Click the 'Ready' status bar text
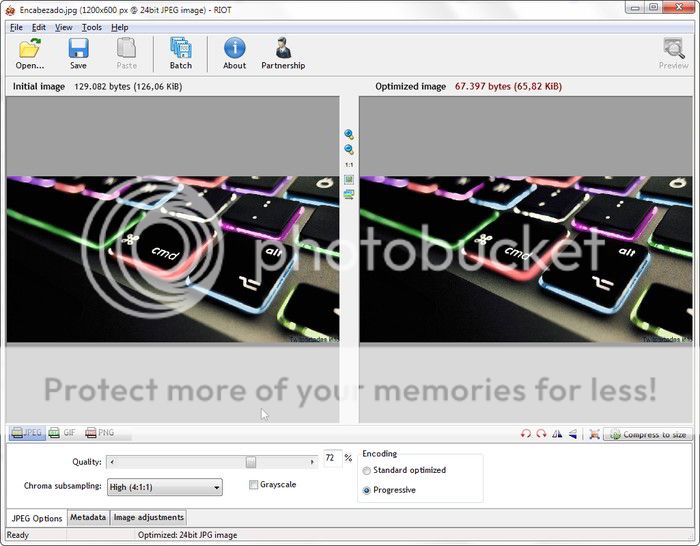 click(17, 535)
